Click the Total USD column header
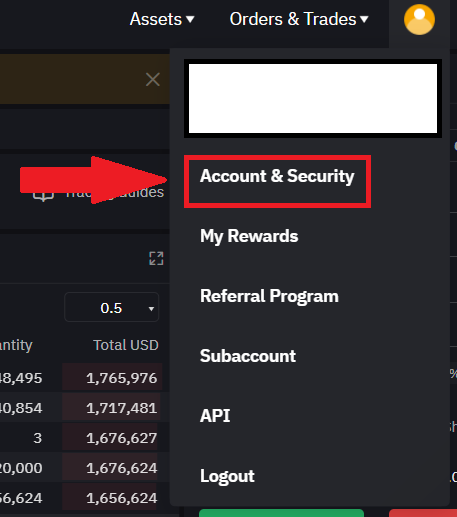This screenshot has height=517, width=457. [x=126, y=345]
